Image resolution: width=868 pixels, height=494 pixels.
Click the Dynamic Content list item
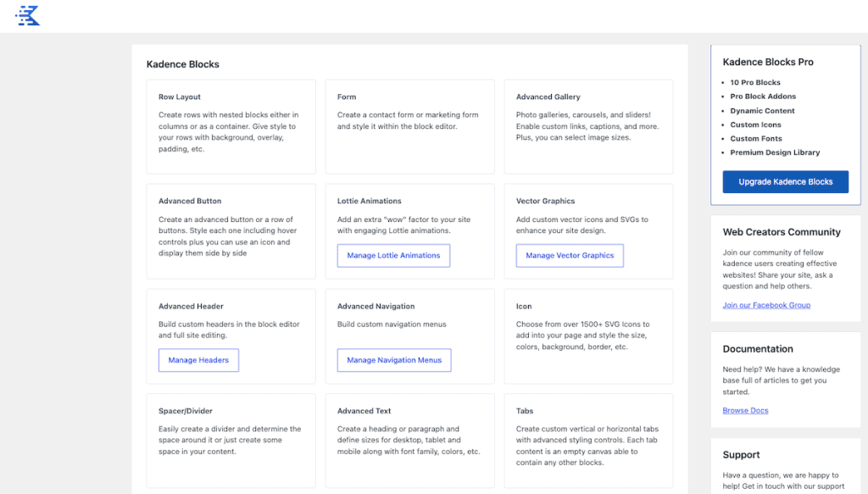click(762, 111)
